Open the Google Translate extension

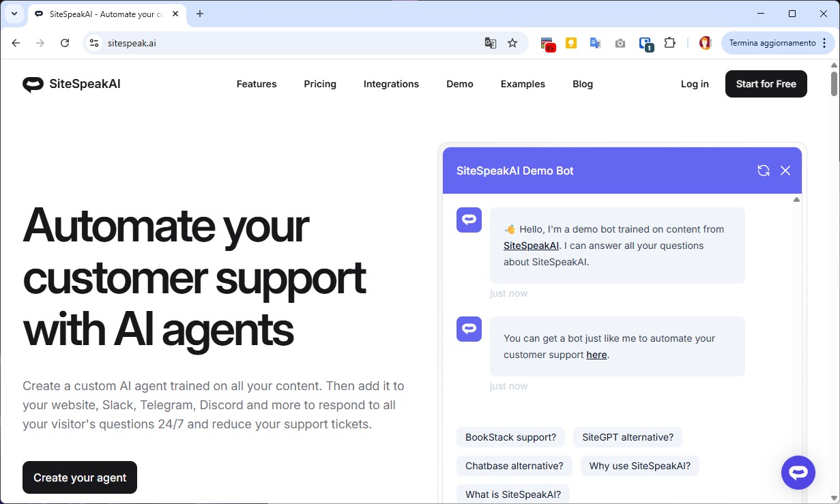click(596, 43)
